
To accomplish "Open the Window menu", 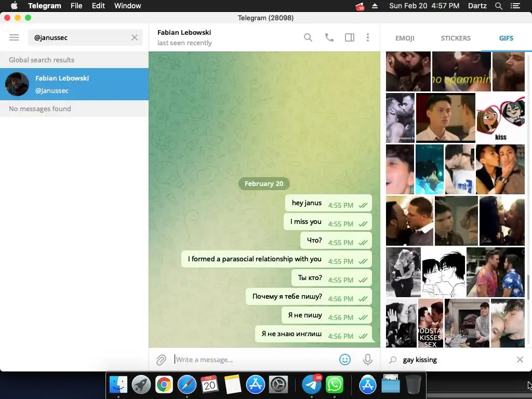I will tap(128, 6).
